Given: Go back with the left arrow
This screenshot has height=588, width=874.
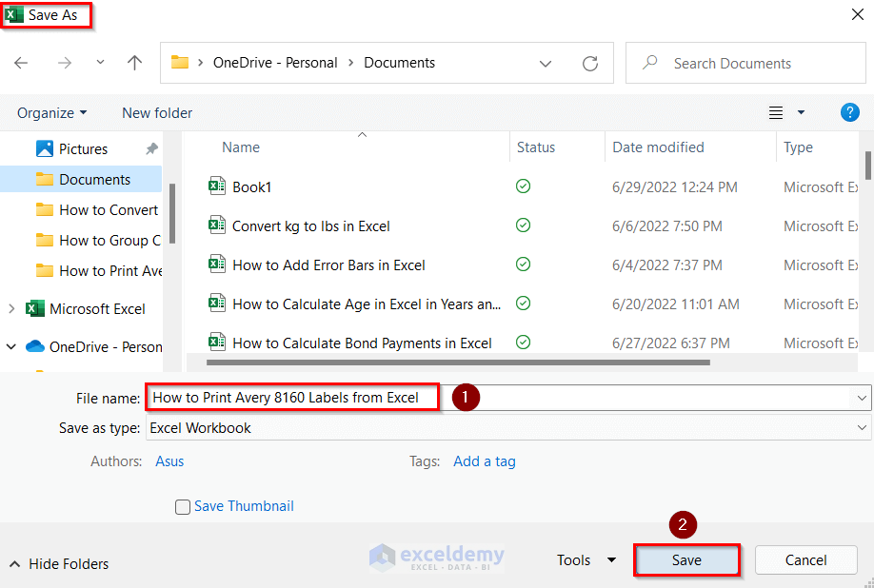Looking at the screenshot, I should tap(21, 63).
